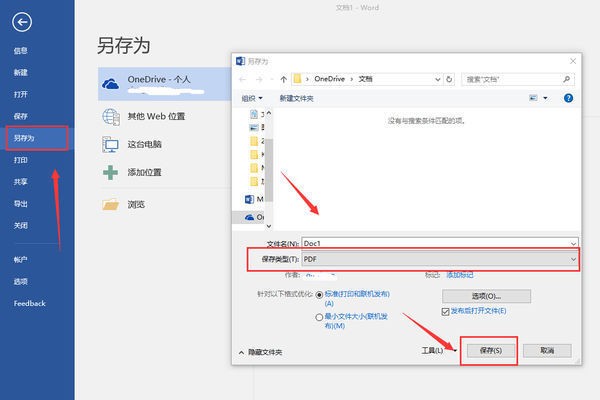Select 标准(联机发布和打印) optimization radio button

coord(320,295)
